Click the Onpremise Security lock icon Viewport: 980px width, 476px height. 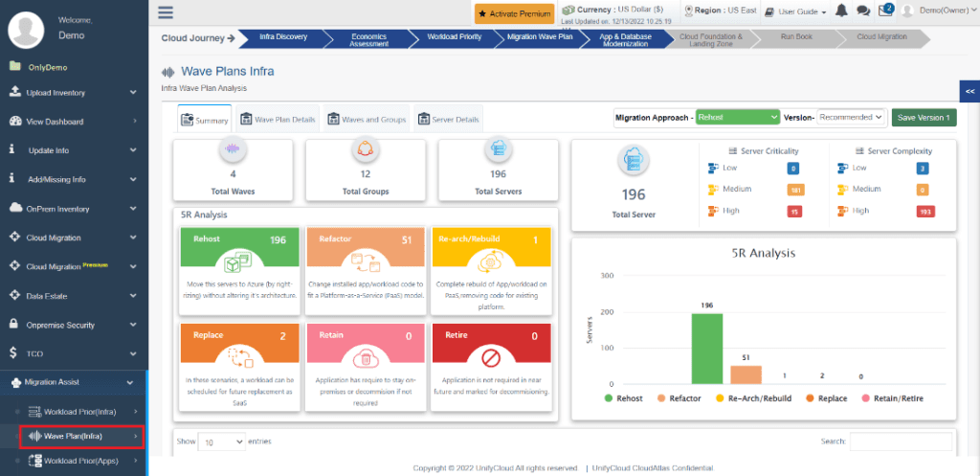[x=13, y=325]
